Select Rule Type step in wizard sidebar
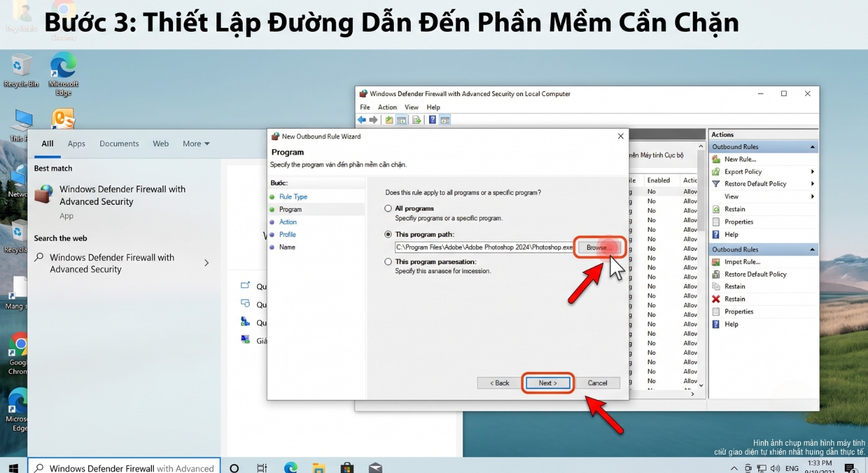The height and width of the screenshot is (473, 868). 293,197
